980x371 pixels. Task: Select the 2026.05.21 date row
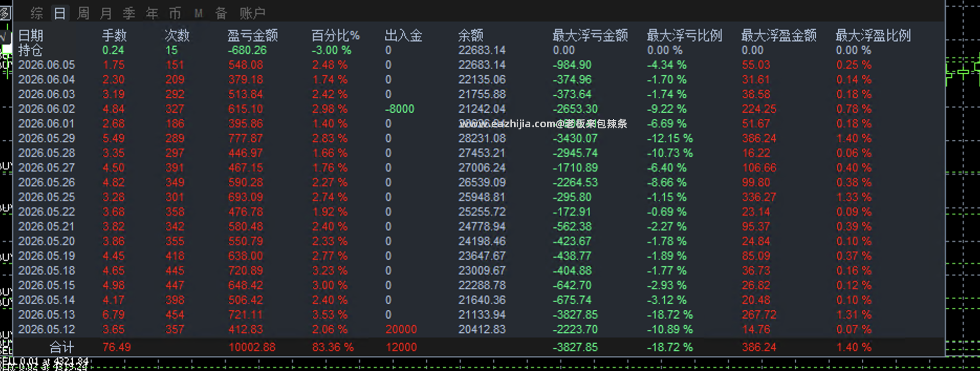pos(47,226)
